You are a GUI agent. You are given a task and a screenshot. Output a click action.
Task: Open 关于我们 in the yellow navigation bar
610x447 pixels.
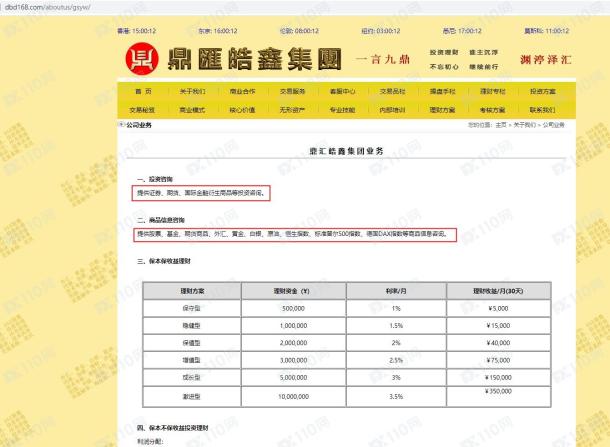[x=193, y=91]
